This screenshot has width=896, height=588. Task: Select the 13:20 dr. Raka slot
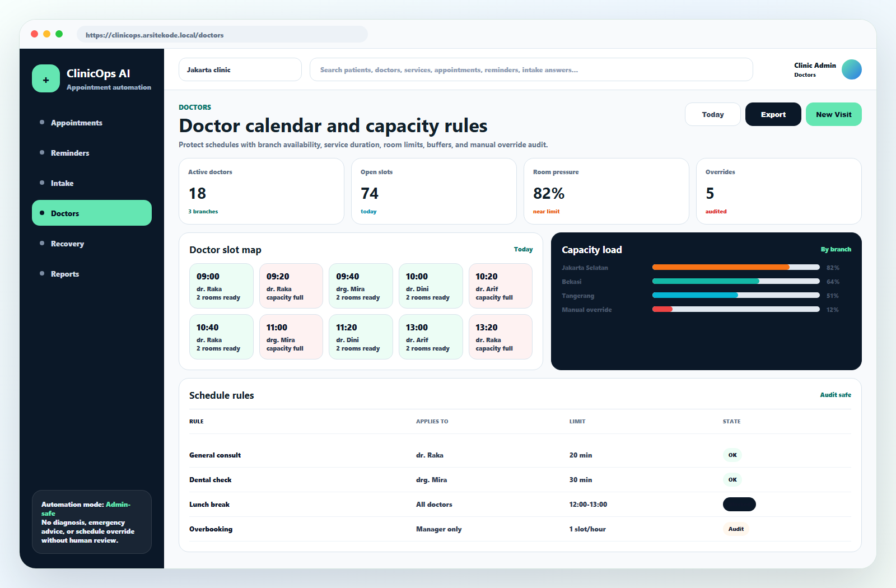(501, 337)
